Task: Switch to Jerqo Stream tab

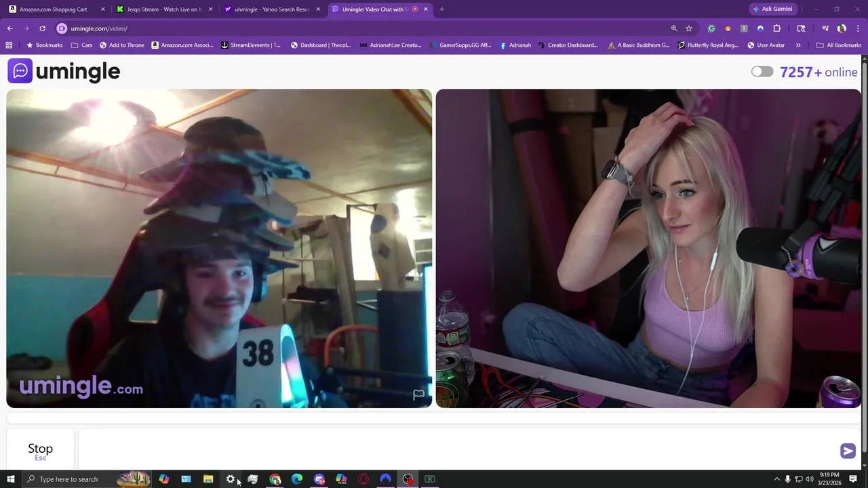Action: click(163, 9)
